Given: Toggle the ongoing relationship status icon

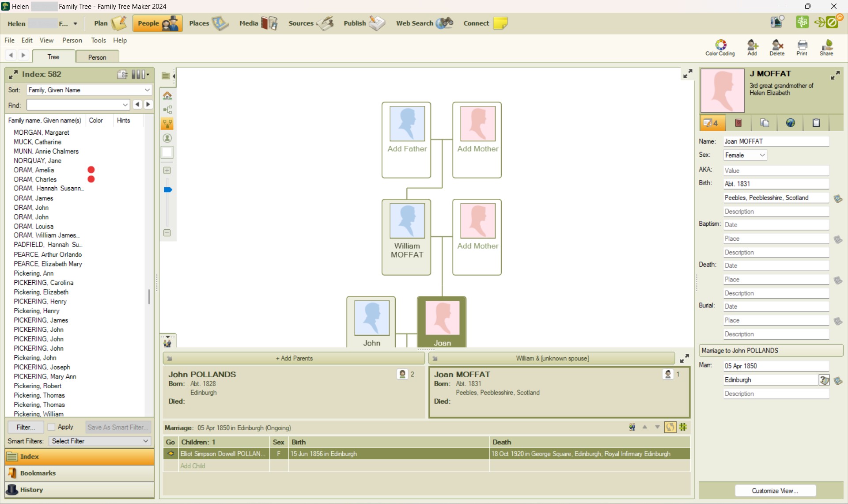Looking at the screenshot, I should click(670, 427).
